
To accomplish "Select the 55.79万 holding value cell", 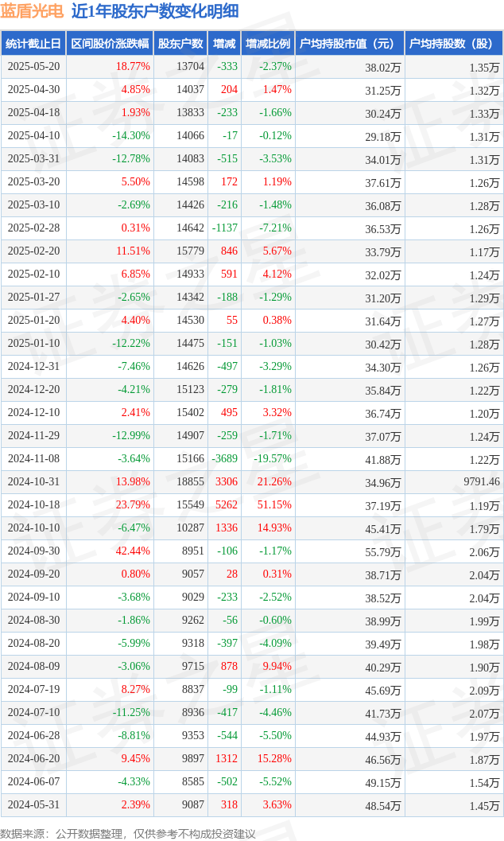I will click(383, 552).
